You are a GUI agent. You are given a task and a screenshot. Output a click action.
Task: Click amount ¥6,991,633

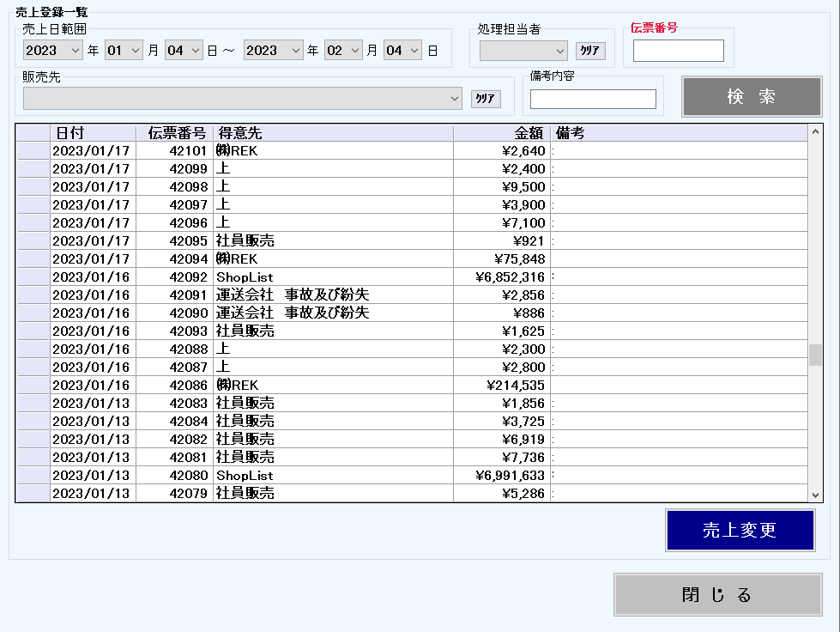510,476
